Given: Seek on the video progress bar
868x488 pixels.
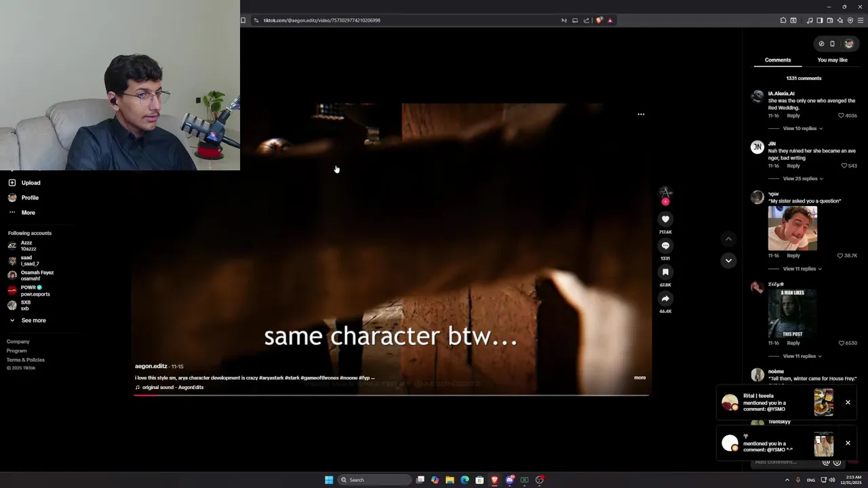Looking at the screenshot, I should 392,394.
